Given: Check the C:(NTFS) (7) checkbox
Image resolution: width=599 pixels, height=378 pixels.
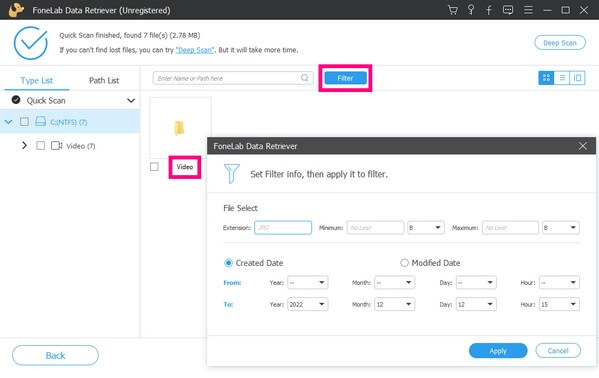Looking at the screenshot, I should [x=24, y=122].
